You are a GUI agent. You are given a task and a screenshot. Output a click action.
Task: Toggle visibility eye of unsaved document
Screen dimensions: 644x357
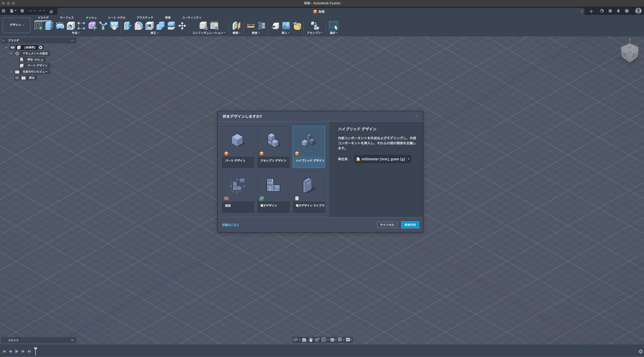click(x=13, y=47)
